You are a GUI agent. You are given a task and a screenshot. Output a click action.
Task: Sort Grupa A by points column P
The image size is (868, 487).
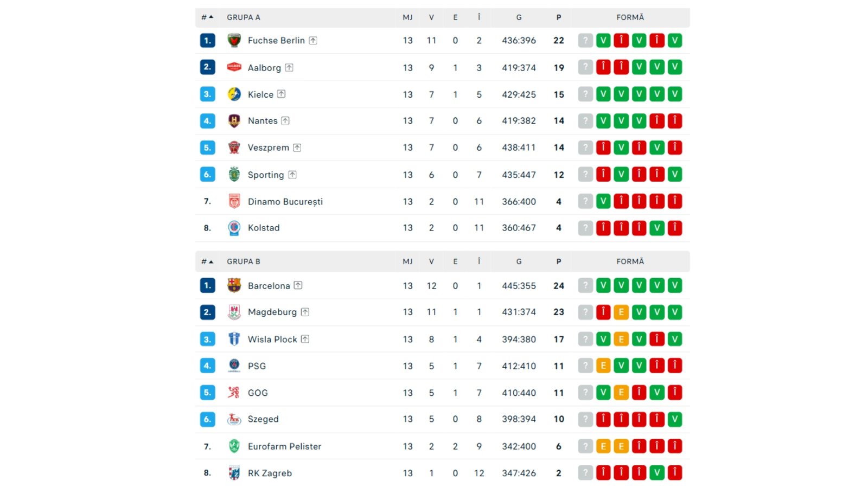tap(558, 17)
